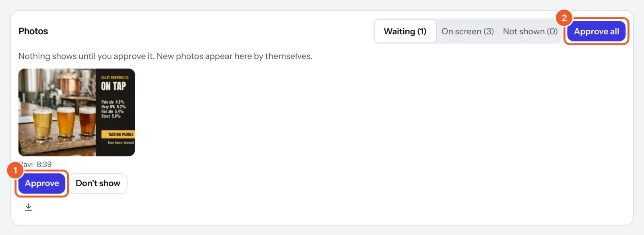This screenshot has width=644, height=235.
Task: Click the Photos section heading
Action: pyautogui.click(x=33, y=31)
